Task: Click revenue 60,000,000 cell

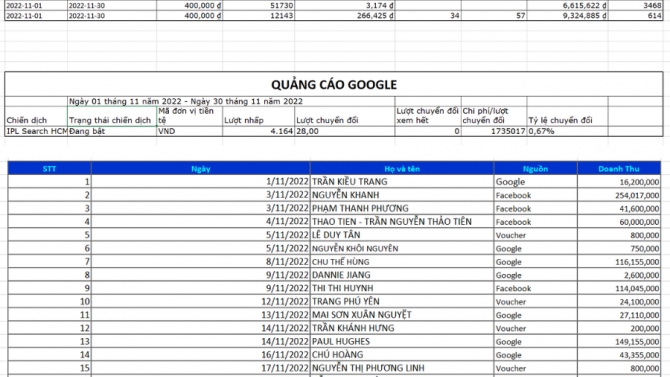Action: (619, 221)
